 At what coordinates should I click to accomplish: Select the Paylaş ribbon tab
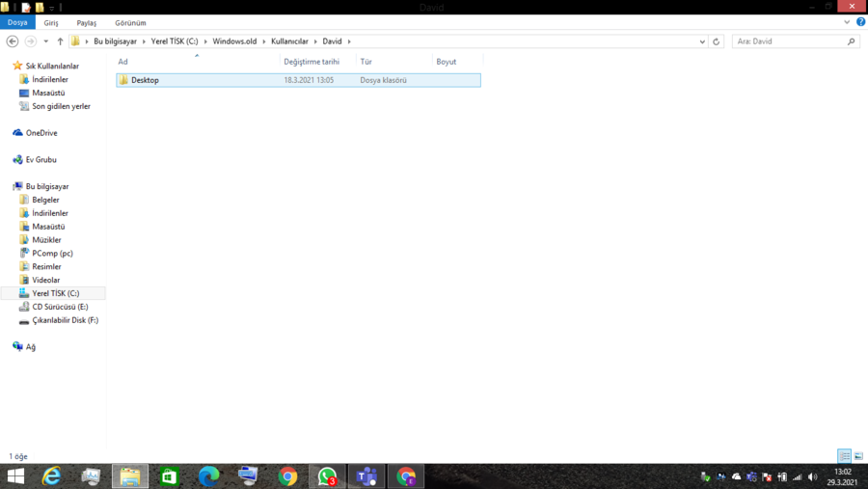87,23
